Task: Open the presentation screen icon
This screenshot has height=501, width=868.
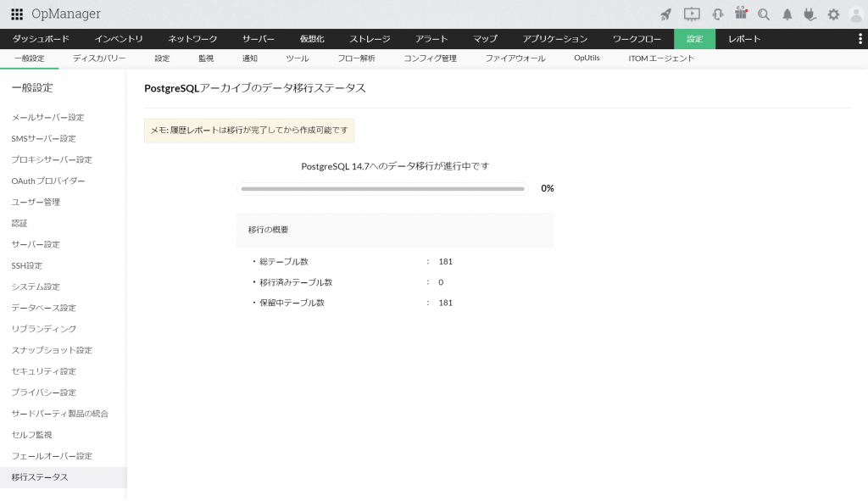Action: (692, 14)
